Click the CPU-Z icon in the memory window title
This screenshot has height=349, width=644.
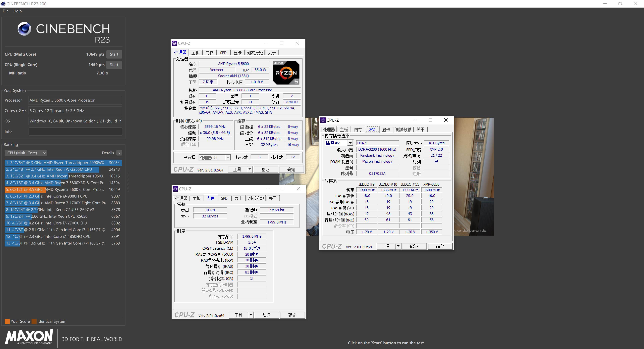coord(175,189)
